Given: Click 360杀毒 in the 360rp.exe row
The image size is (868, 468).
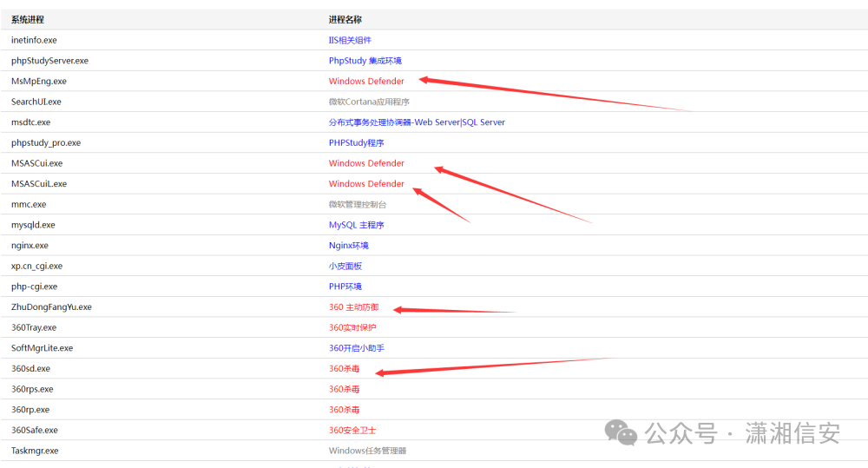Looking at the screenshot, I should coord(345,409).
